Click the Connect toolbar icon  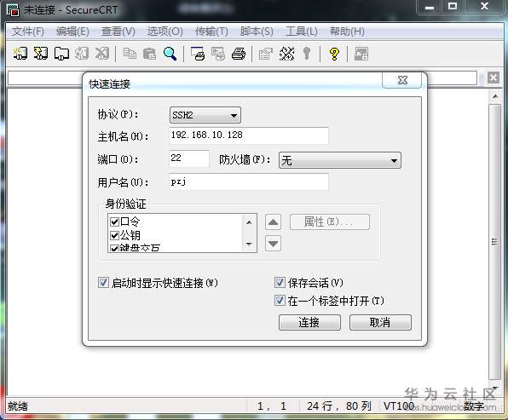20,54
